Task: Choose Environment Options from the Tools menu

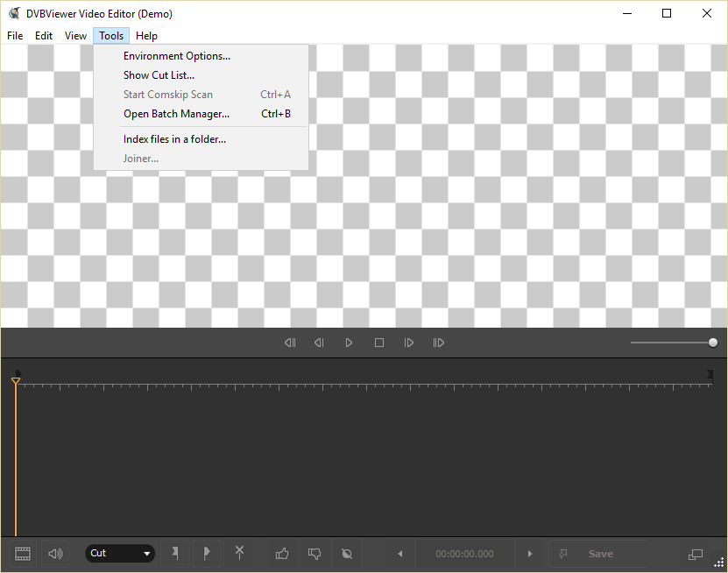Action: coord(201,56)
